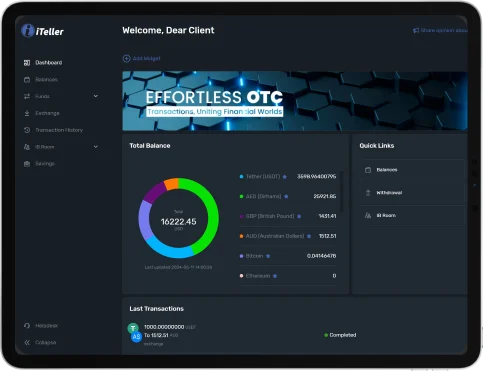
Task: Click the Balances quick link
Action: click(x=413, y=170)
